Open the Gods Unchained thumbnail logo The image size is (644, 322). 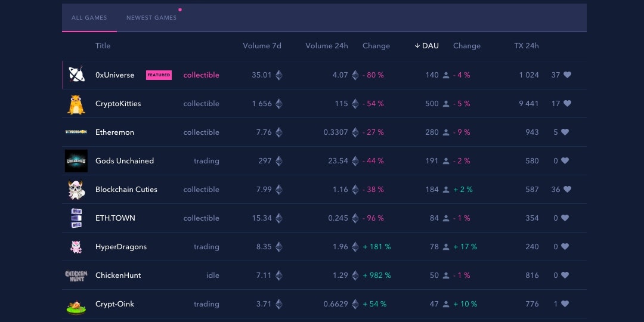click(76, 160)
